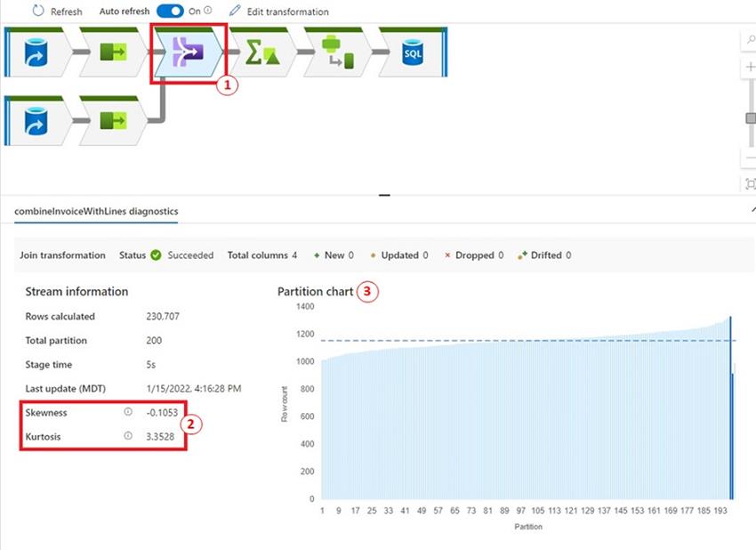756x550 pixels.
Task: Turn off the Auto refresh toggle
Action: click(x=169, y=12)
